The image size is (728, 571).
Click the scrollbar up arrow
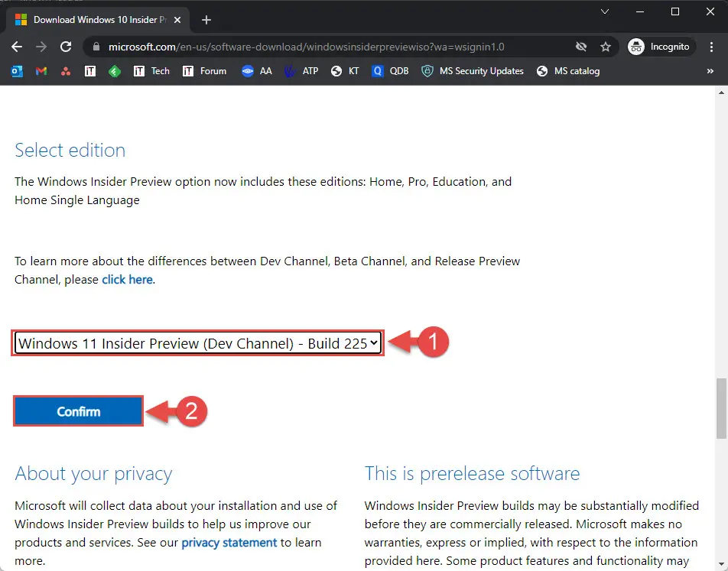click(721, 92)
